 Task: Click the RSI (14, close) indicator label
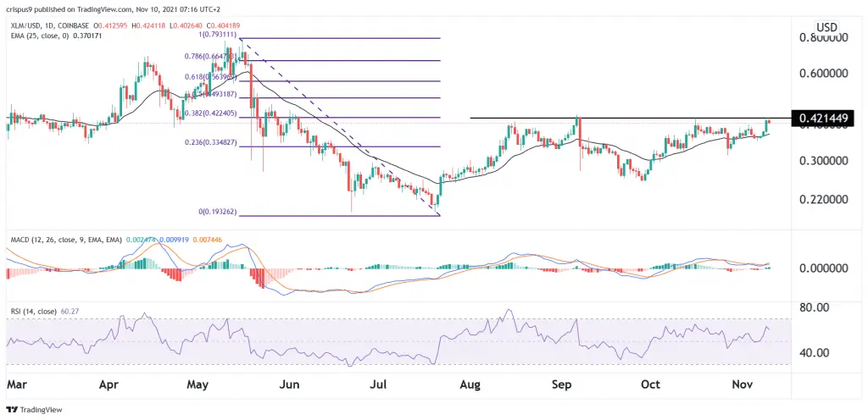click(x=33, y=312)
